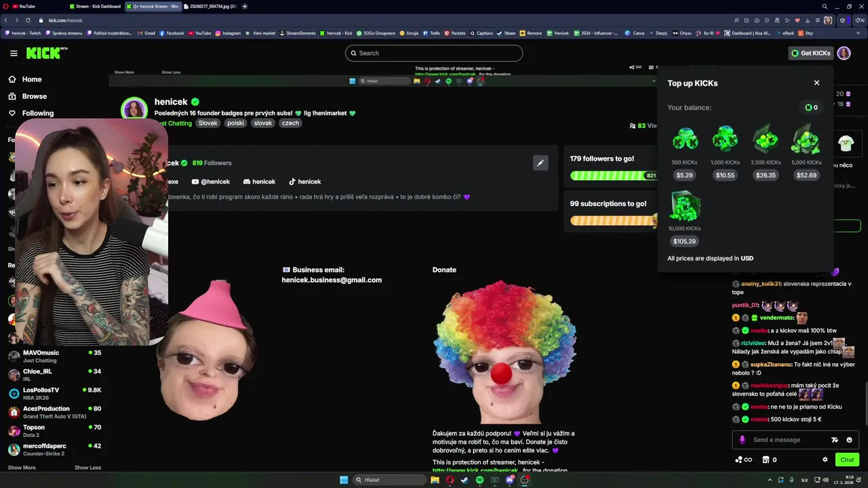Click the channel points infinity icon
The image size is (868, 488).
(x=744, y=460)
